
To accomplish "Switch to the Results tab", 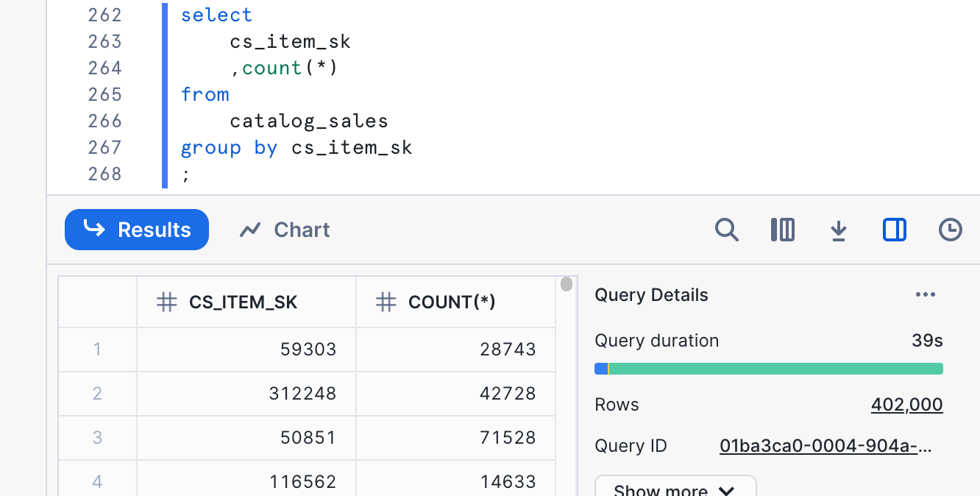I will pyautogui.click(x=137, y=230).
